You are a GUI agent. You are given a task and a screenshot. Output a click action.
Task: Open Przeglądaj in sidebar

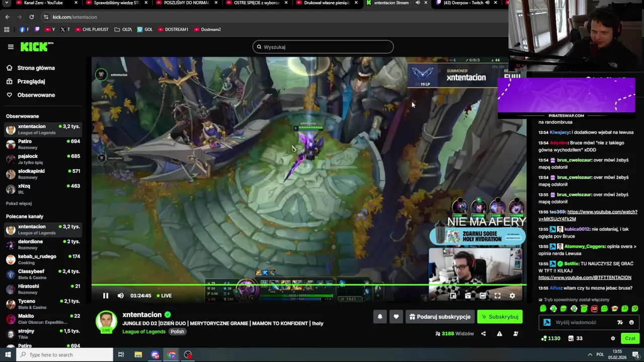[31, 81]
